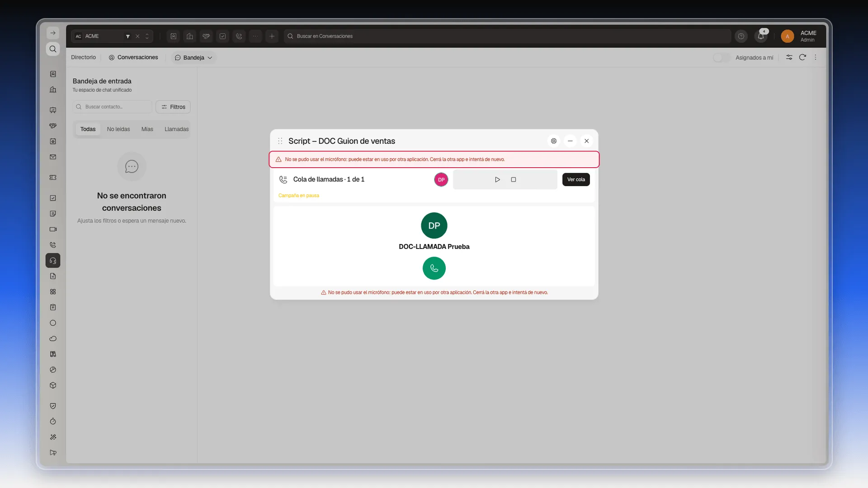Open calls phone shortcut in top toolbar

[239, 36]
